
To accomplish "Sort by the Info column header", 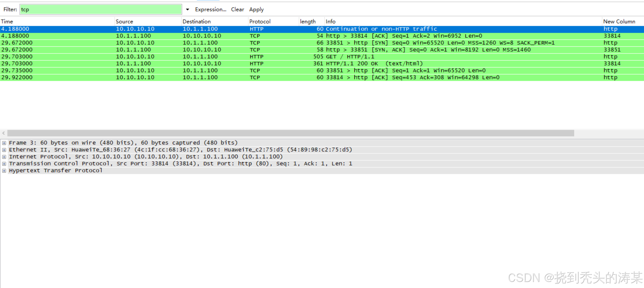I will point(463,22).
